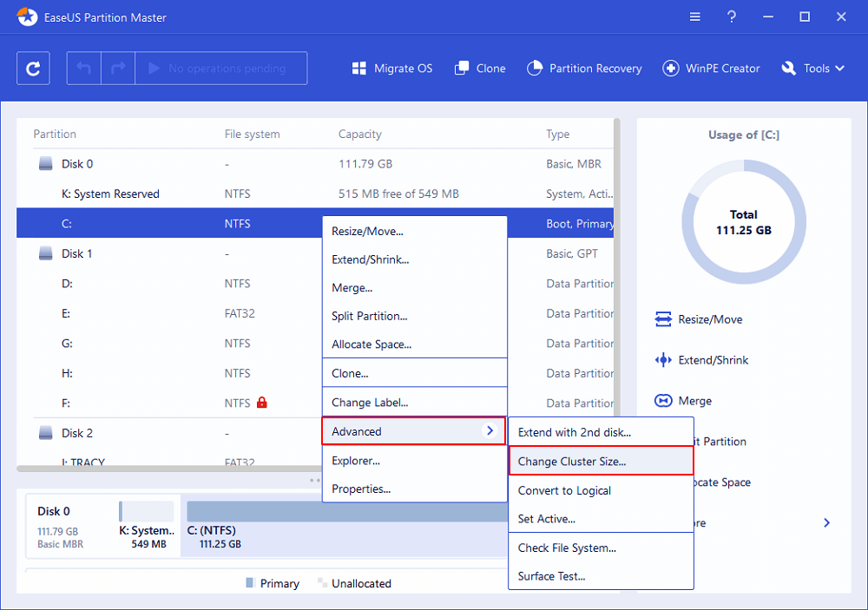Expand the More options chevron
Viewport: 868px width, 610px height.
826,522
